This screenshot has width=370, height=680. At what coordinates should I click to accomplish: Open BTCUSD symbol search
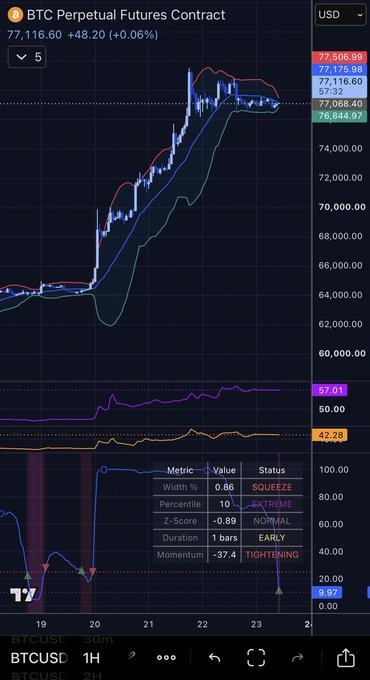[39, 658]
